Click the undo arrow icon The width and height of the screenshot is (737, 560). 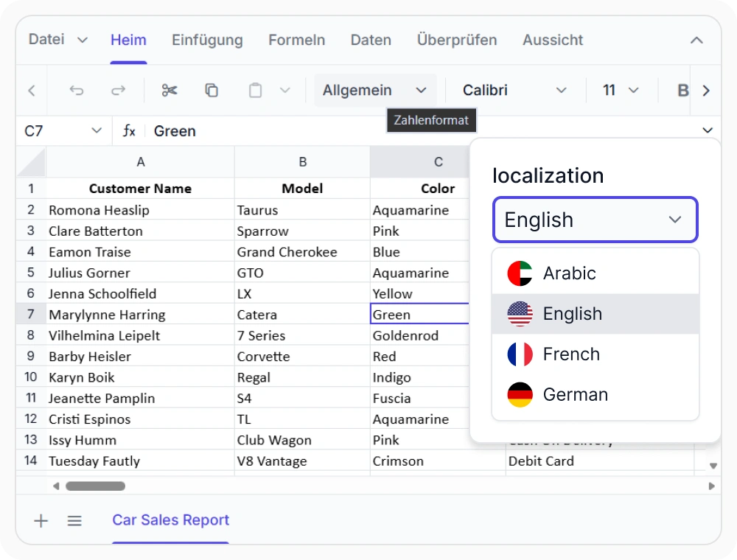click(x=77, y=90)
